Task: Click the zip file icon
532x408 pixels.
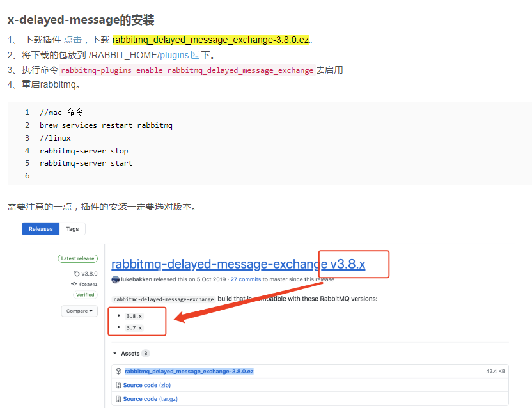Action: coord(118,385)
